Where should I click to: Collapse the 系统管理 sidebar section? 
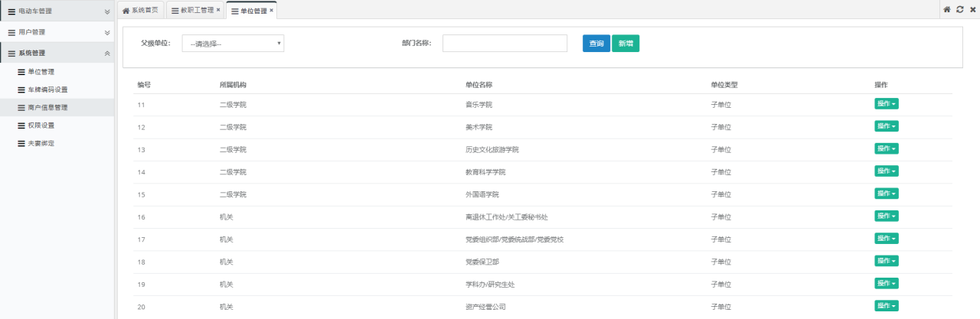(x=106, y=54)
